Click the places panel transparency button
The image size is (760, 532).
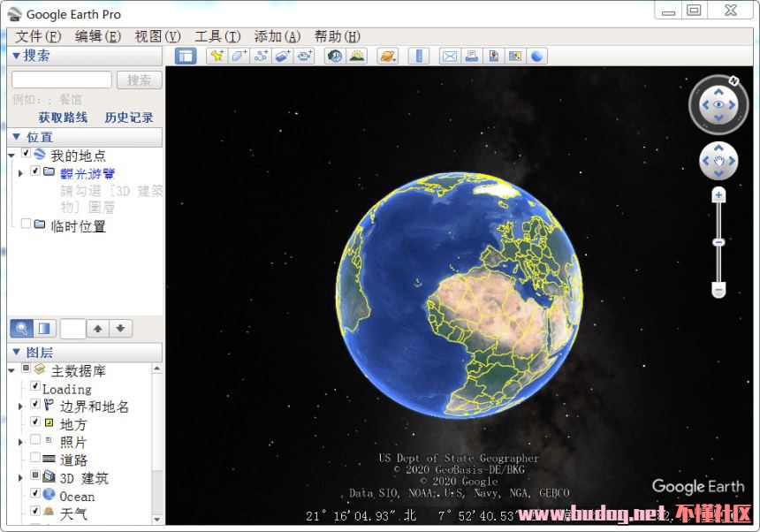[44, 329]
